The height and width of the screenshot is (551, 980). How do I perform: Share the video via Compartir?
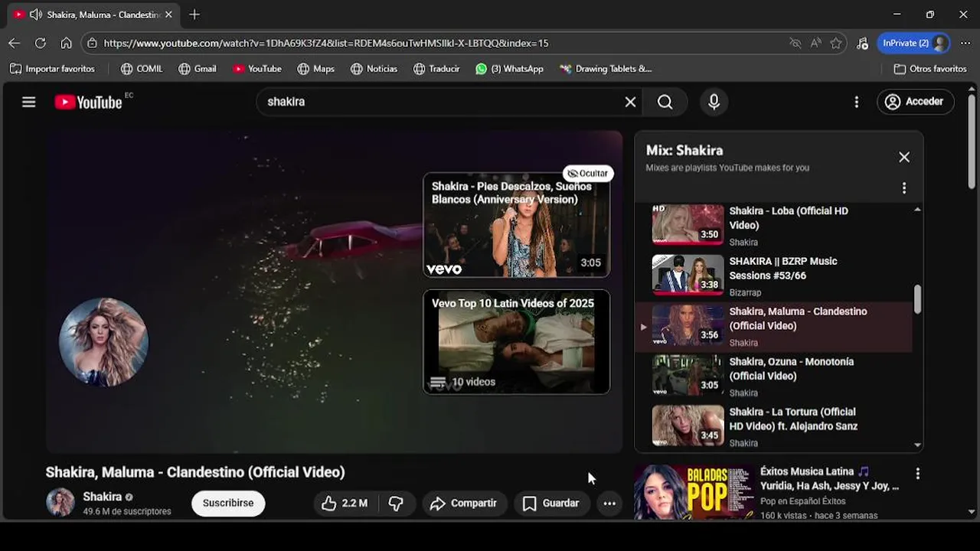click(x=464, y=503)
